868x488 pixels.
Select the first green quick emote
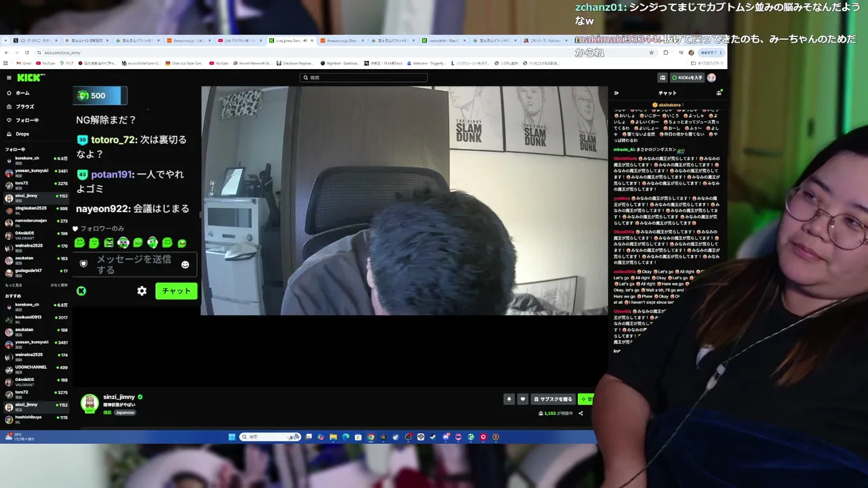point(80,243)
